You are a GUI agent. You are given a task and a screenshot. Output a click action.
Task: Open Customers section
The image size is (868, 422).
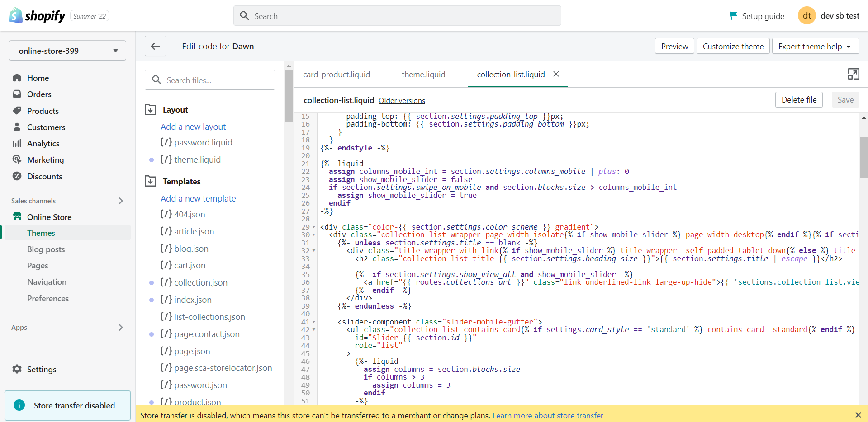46,127
